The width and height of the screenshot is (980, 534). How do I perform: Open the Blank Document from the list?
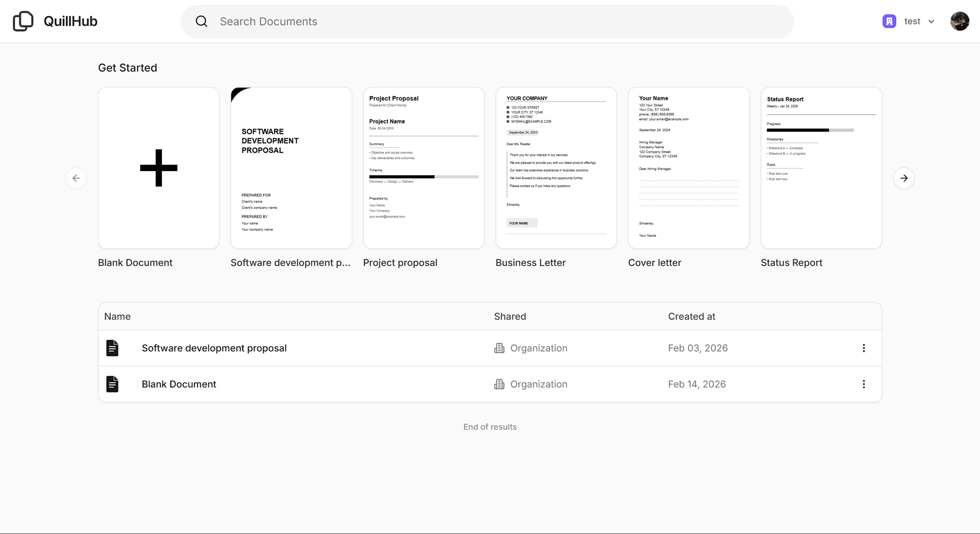click(179, 384)
